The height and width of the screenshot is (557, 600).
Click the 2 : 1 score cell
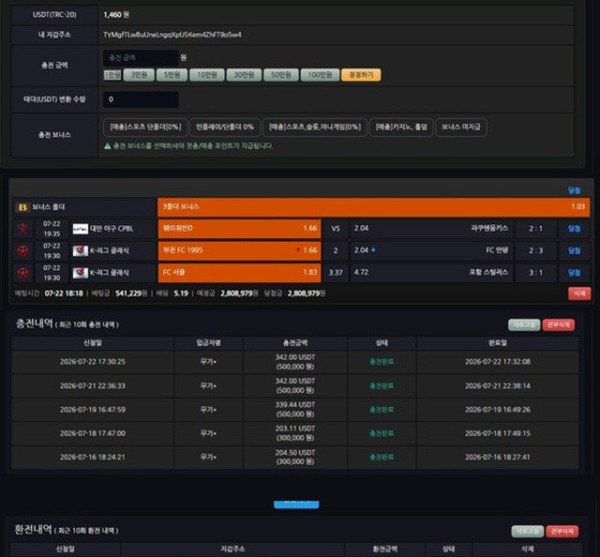tap(536, 228)
